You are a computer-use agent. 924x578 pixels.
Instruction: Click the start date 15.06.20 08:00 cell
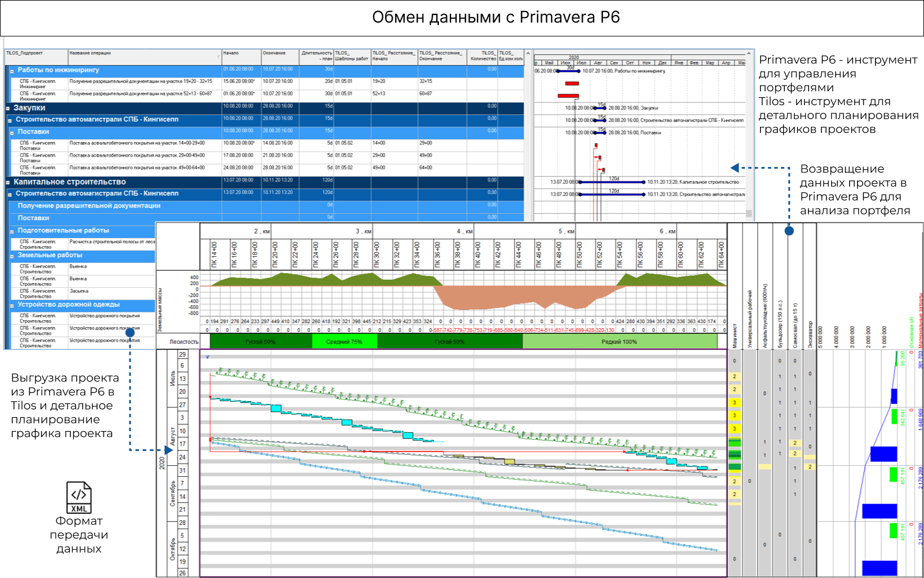(242, 84)
